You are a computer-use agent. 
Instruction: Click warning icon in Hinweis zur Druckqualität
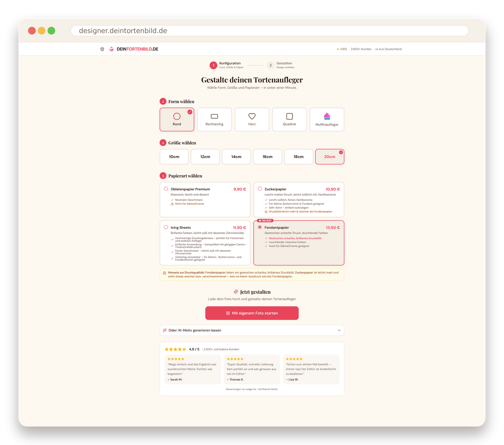tap(165, 273)
